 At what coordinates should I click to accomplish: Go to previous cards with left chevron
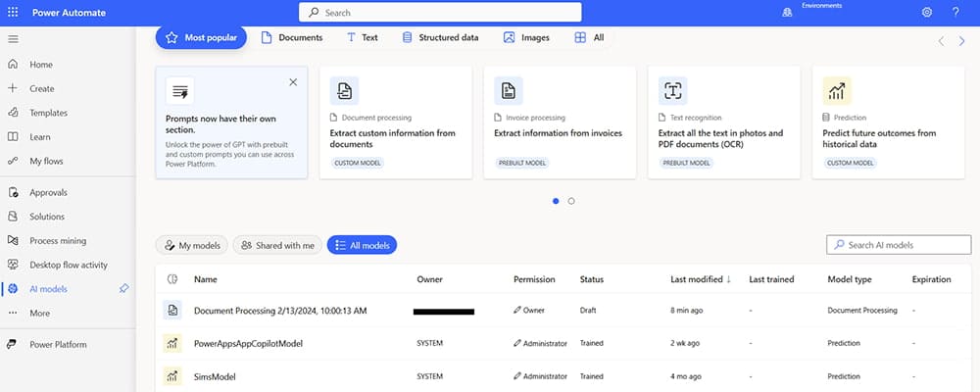[941, 41]
